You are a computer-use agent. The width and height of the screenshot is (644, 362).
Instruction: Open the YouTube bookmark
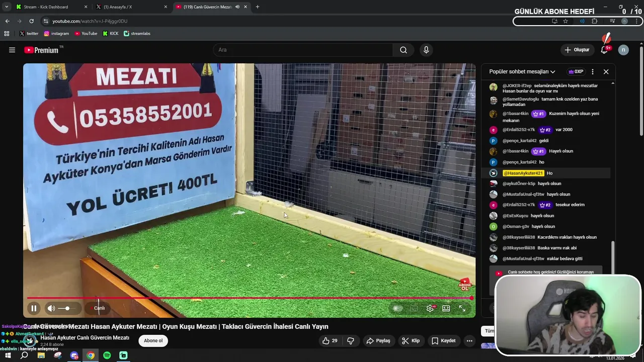coord(86,34)
